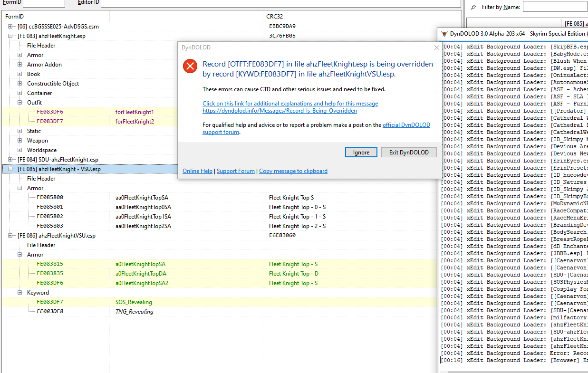
Task: Collapse the [FE 085] ahzFleetKnight - VSU.esp node
Action: click(10, 169)
